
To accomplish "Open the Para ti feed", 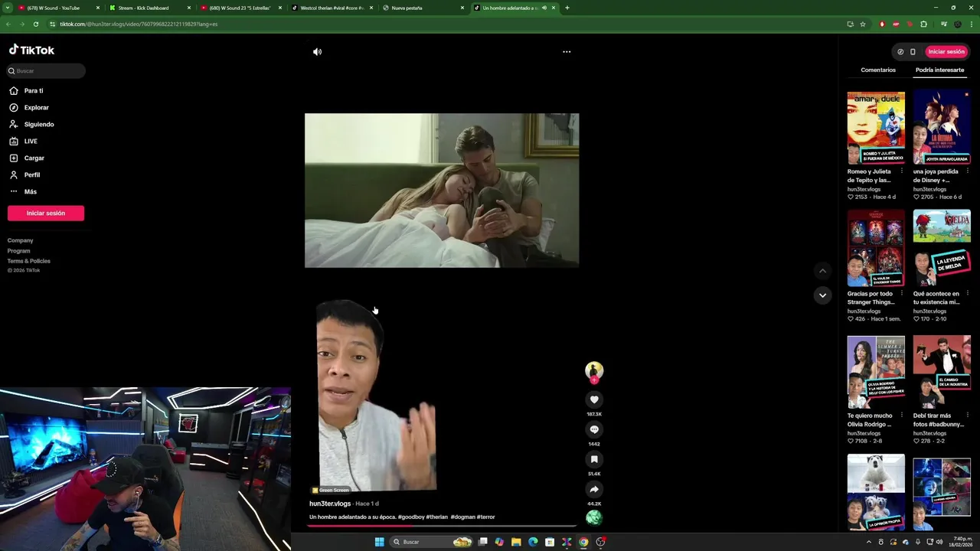I will point(34,91).
